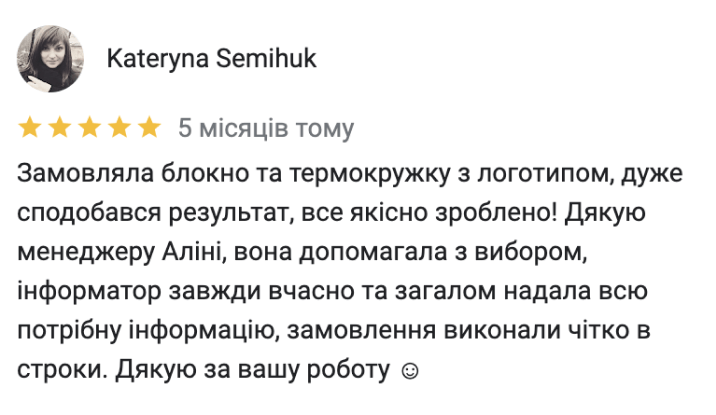Click the "5 місяців тому" timestamp
The height and width of the screenshot is (415, 716).
265,129
